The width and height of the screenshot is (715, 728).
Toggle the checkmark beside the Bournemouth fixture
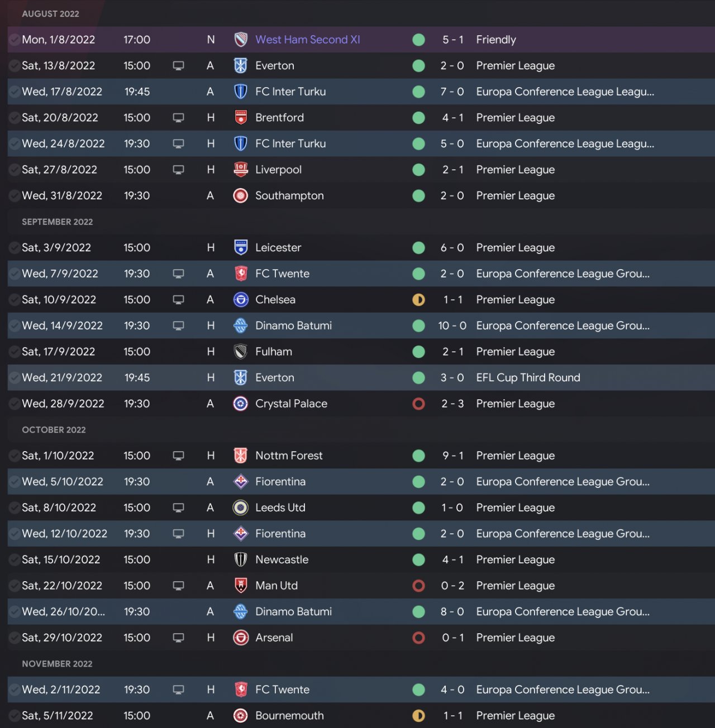pyautogui.click(x=15, y=716)
